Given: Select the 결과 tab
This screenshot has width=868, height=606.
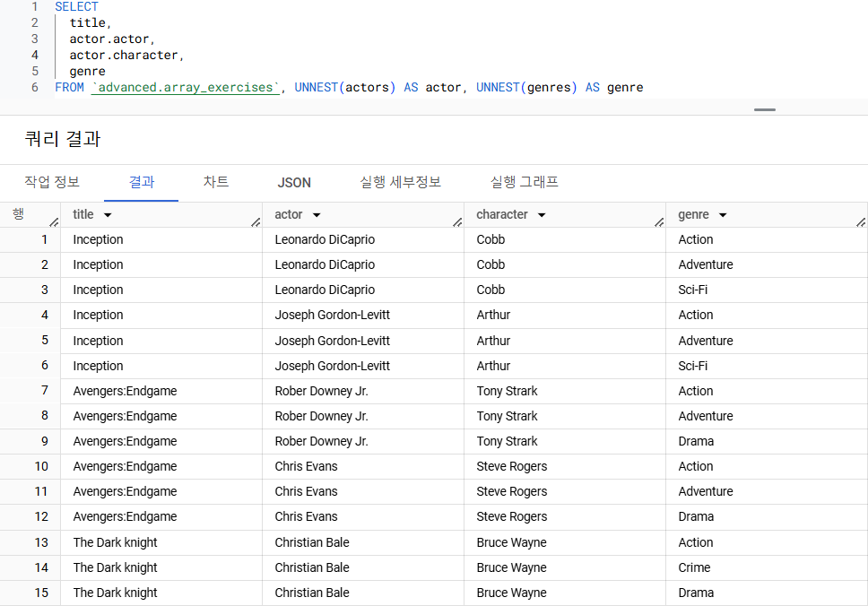Looking at the screenshot, I should (141, 182).
